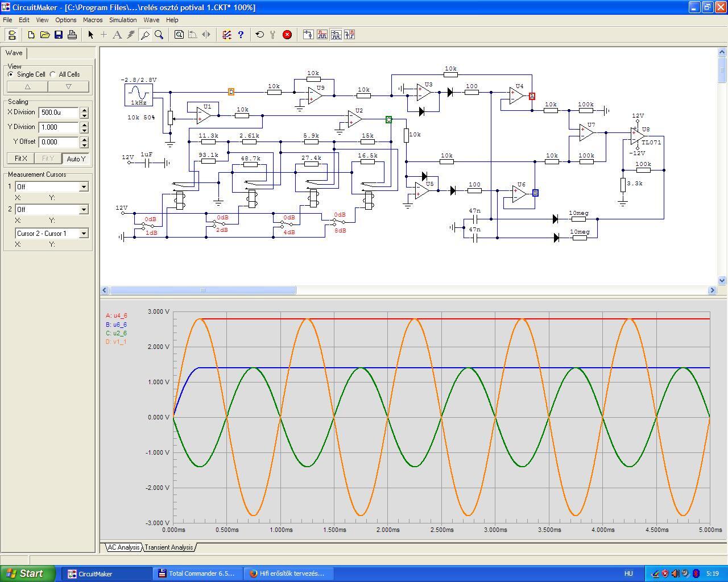Select the Single Cell radio button
This screenshot has width=728, height=582.
tap(11, 74)
